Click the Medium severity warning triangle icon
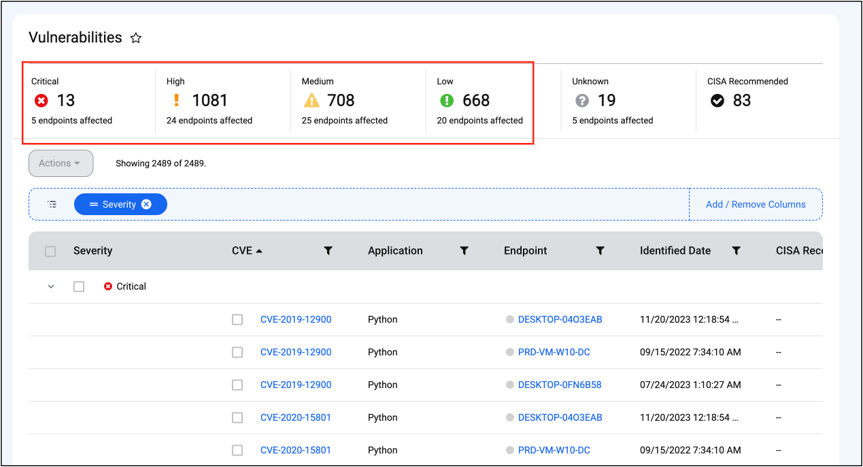863x467 pixels. pyautogui.click(x=311, y=100)
